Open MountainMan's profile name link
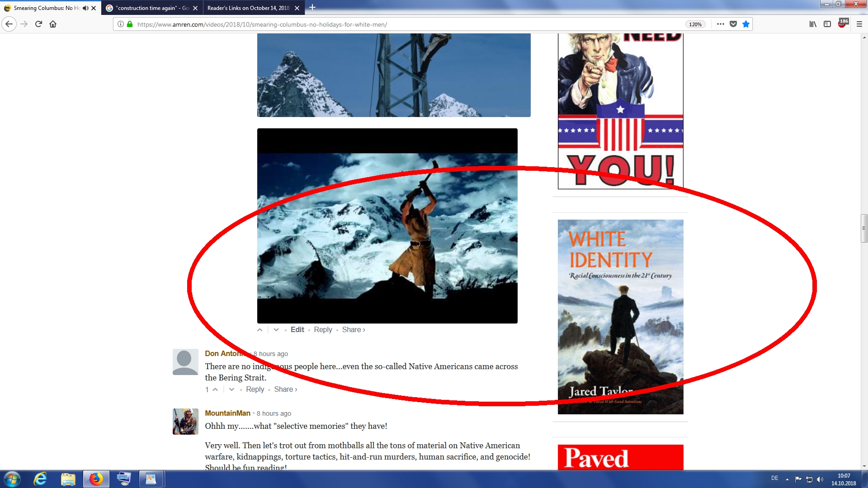This screenshot has height=488, width=868. coord(227,413)
